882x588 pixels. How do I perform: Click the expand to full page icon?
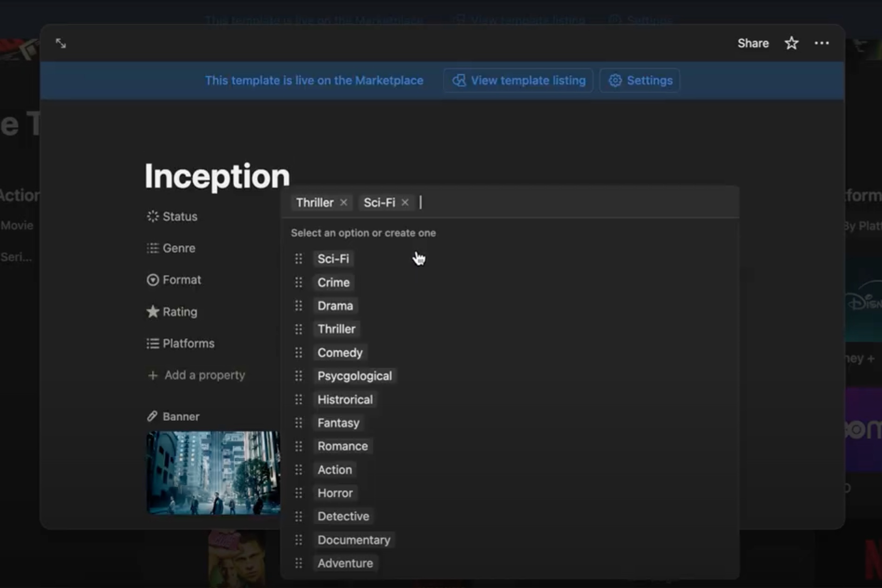tap(61, 44)
